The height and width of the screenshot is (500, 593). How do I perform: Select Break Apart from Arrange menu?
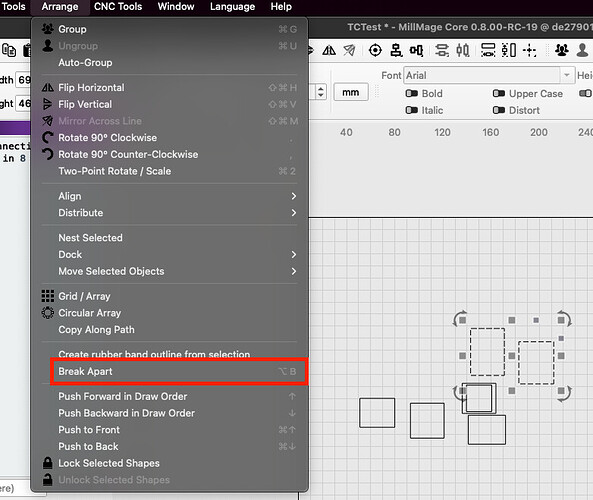point(179,371)
